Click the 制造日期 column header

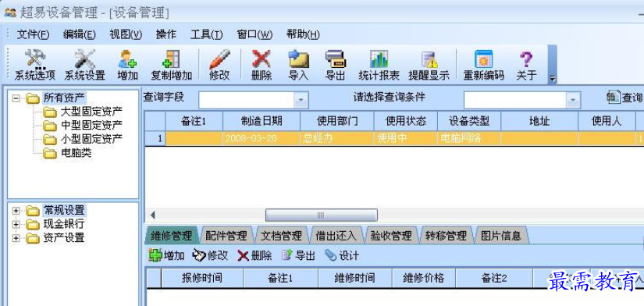click(262, 121)
